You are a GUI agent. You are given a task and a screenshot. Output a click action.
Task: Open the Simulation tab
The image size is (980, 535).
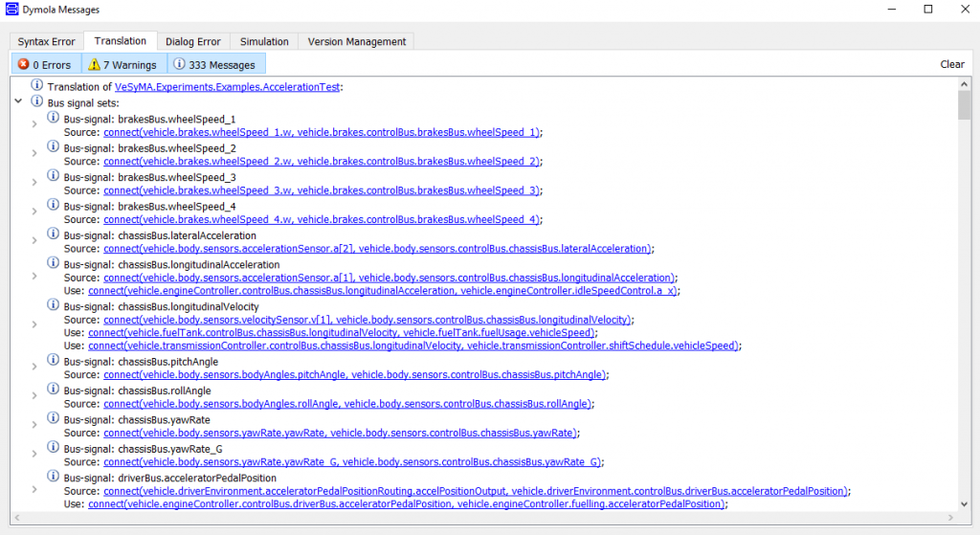click(264, 41)
